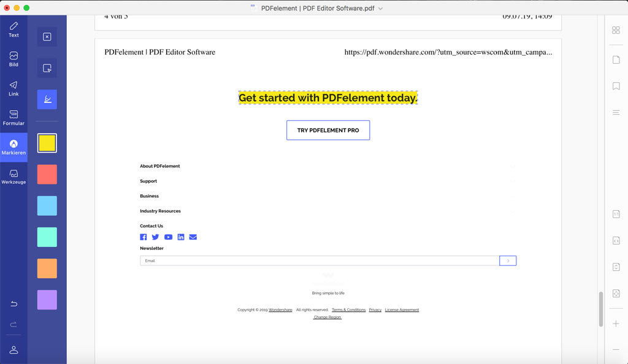The height and width of the screenshot is (364, 628).
Task: Click the newsletter submit arrow button
Action: click(x=508, y=261)
